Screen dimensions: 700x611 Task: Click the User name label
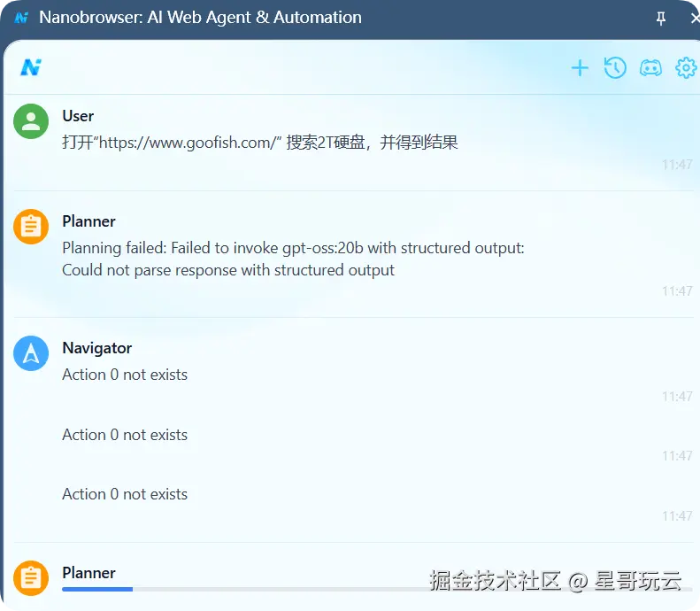(78, 116)
